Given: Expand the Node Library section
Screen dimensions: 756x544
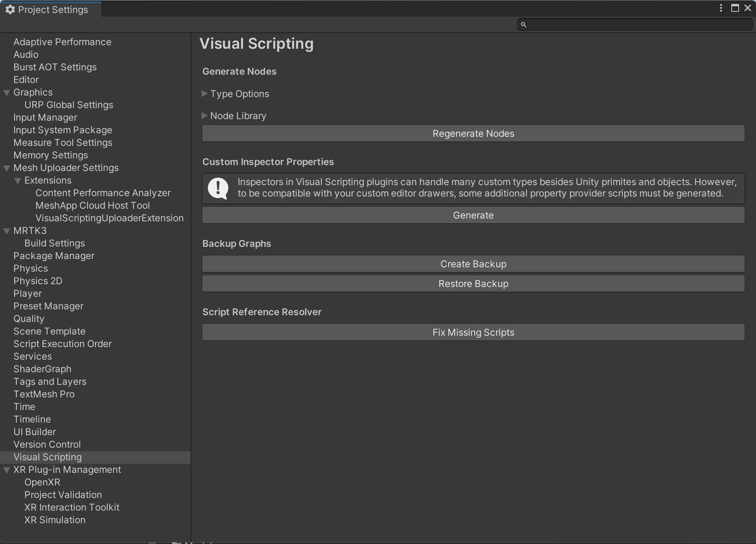Looking at the screenshot, I should point(206,116).
